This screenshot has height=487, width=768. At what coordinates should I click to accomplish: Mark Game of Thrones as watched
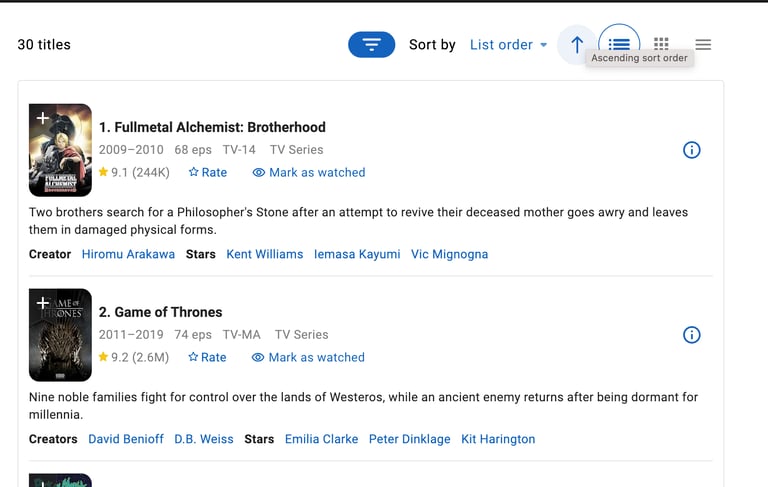308,357
